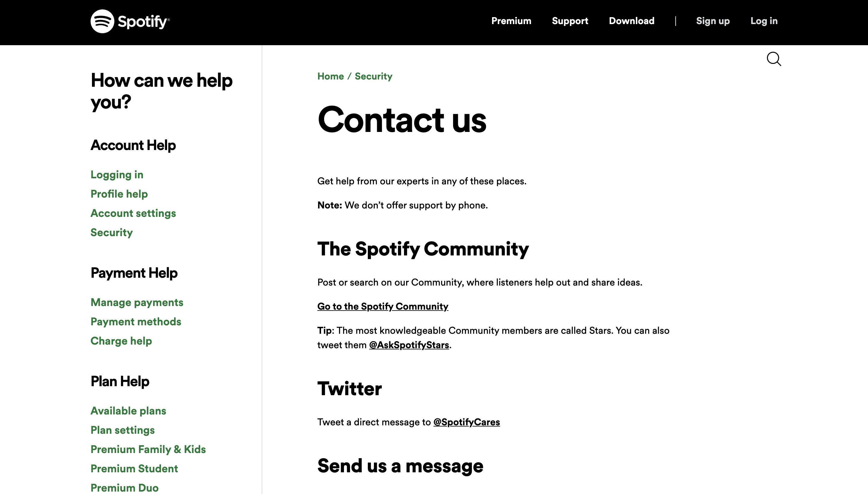Click the Profile help sidebar item
This screenshot has width=868, height=494.
pyautogui.click(x=119, y=194)
